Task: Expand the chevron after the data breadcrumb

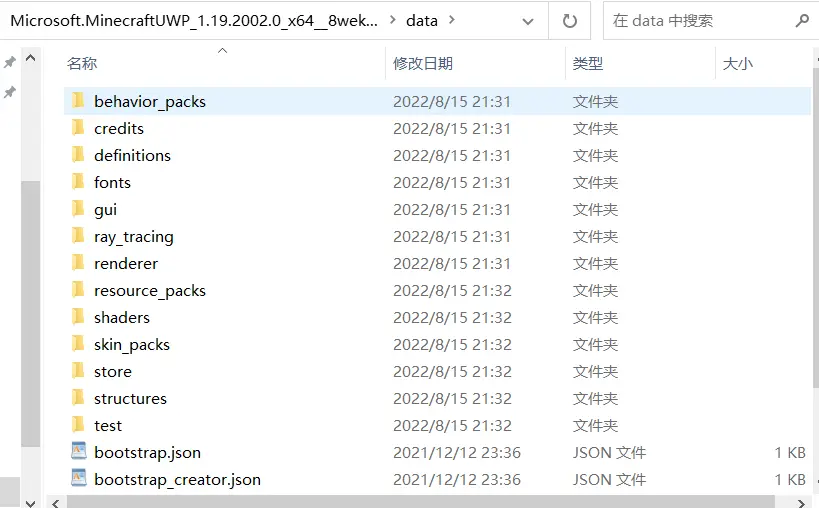Action: point(452,20)
